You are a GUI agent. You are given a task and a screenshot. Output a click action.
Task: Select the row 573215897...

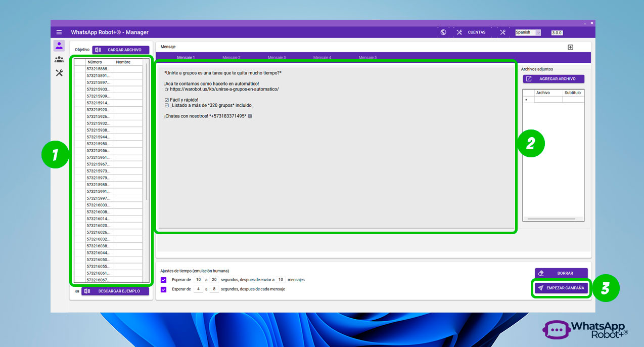click(109, 82)
